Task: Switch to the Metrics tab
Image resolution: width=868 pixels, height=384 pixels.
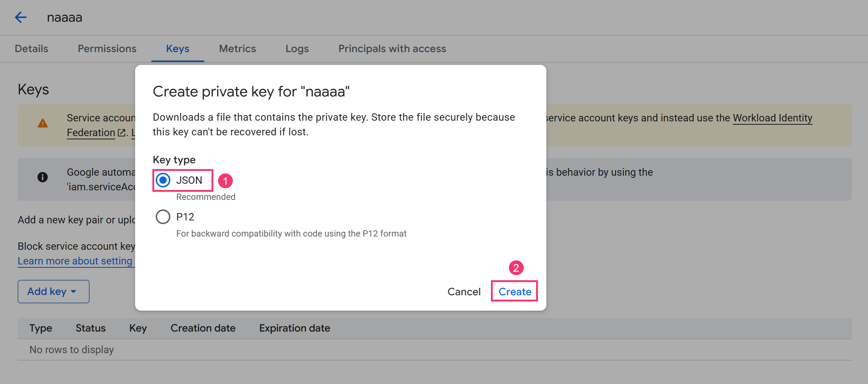Action: (x=237, y=48)
